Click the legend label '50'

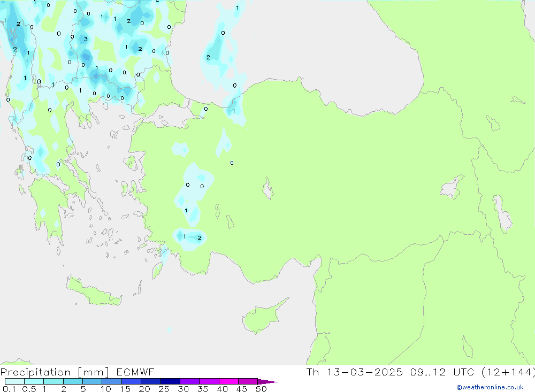[261, 389]
